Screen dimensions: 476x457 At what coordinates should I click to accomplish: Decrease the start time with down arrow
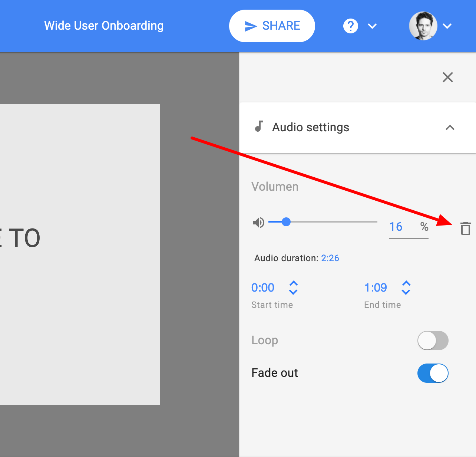pyautogui.click(x=293, y=292)
